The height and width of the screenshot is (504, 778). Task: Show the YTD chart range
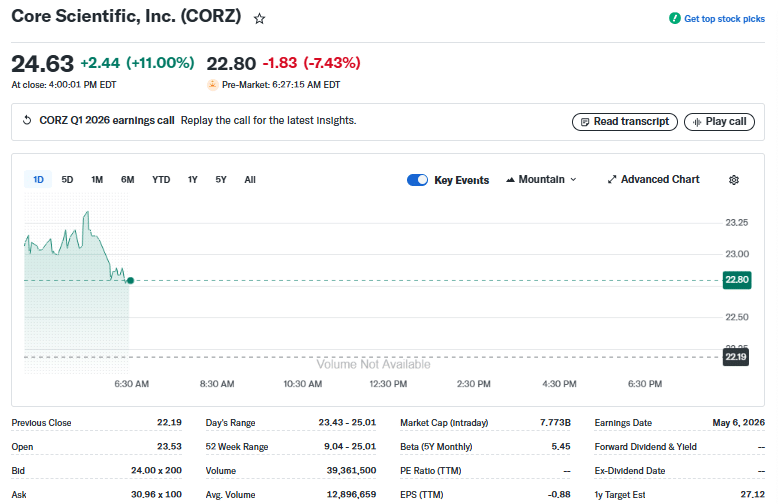click(x=161, y=180)
